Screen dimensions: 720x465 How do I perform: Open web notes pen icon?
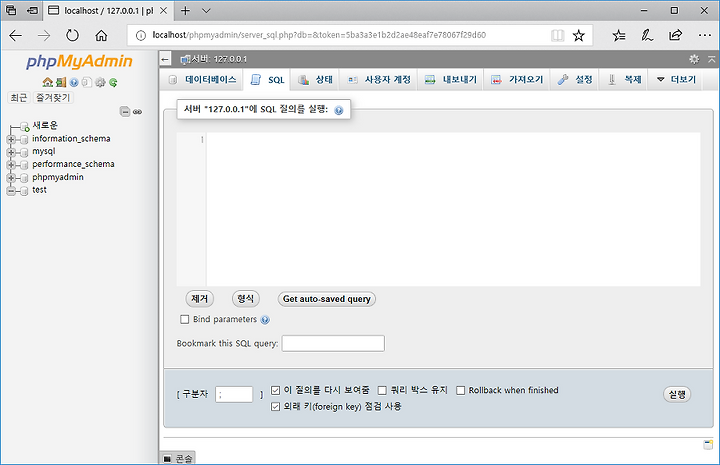pos(647,35)
